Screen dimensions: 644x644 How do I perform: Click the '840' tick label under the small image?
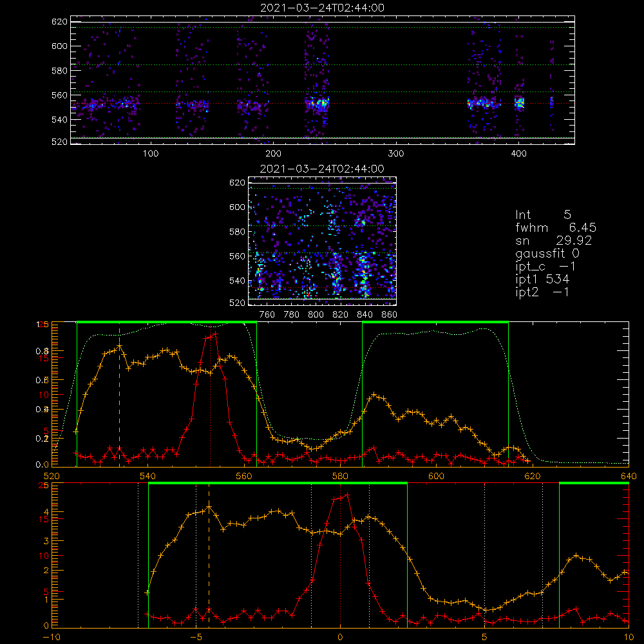(365, 315)
